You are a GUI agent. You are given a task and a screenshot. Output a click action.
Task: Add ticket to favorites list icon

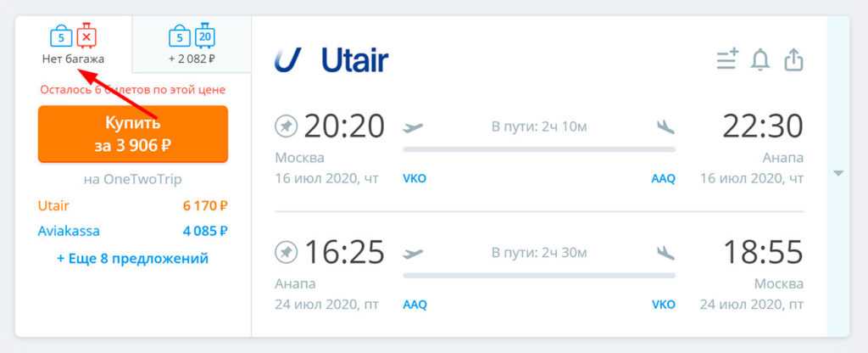(x=726, y=59)
